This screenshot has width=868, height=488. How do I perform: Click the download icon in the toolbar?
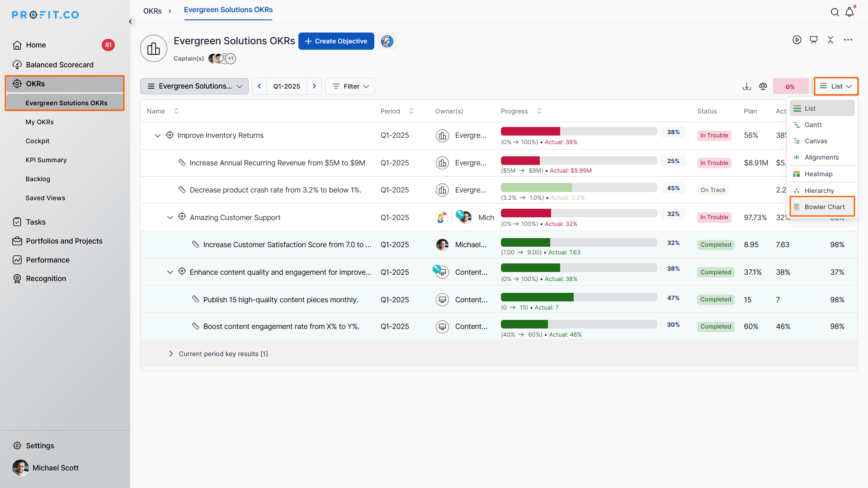[746, 86]
